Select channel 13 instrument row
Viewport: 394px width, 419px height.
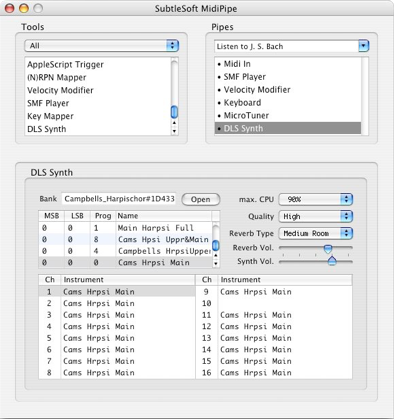(x=274, y=338)
